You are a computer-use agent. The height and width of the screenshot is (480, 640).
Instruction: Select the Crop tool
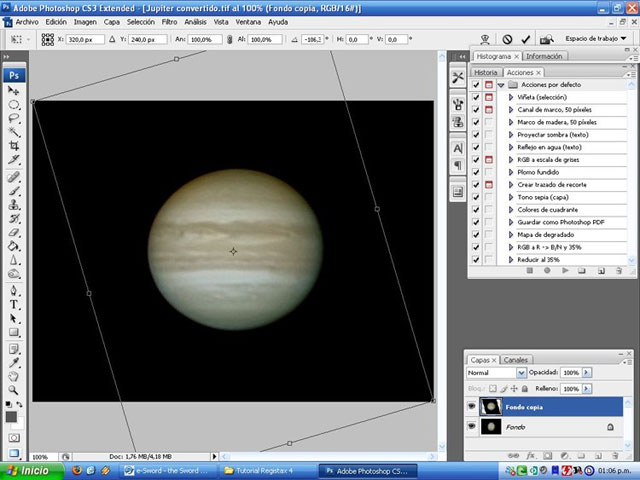coord(13,146)
